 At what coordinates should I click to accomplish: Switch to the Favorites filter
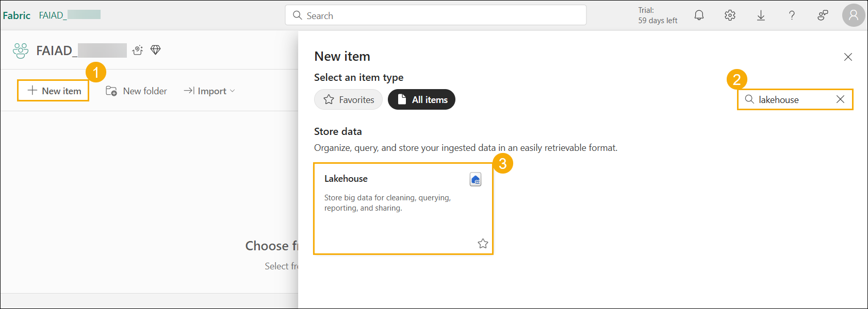click(x=349, y=99)
